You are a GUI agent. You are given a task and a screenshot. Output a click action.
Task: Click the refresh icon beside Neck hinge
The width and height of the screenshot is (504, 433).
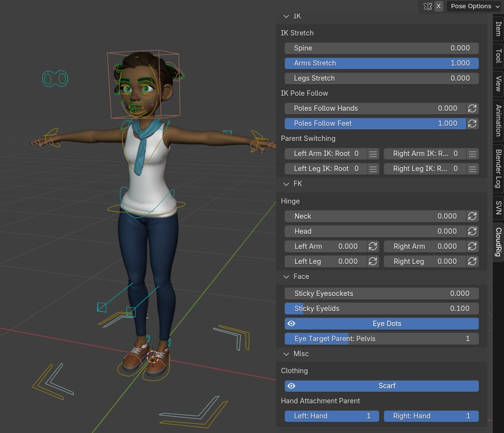click(x=472, y=216)
